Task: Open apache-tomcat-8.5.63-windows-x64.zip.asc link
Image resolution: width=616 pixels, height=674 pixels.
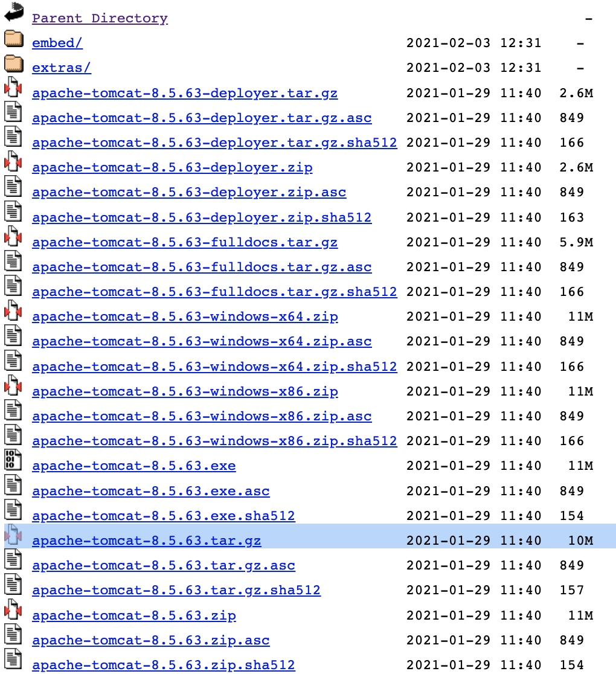Action: (202, 342)
